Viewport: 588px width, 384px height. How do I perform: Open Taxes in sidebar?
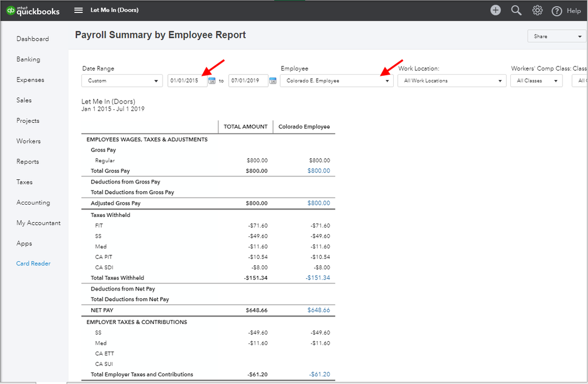24,182
